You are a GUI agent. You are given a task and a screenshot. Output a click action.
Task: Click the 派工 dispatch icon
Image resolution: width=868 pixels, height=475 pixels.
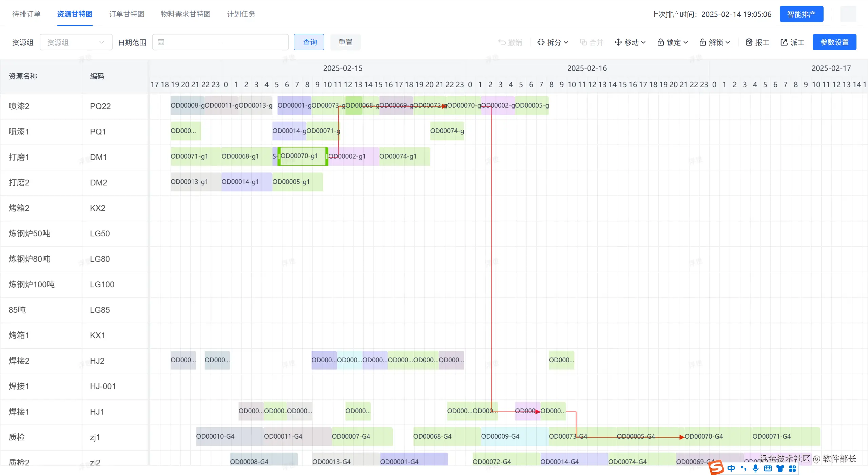click(x=784, y=42)
